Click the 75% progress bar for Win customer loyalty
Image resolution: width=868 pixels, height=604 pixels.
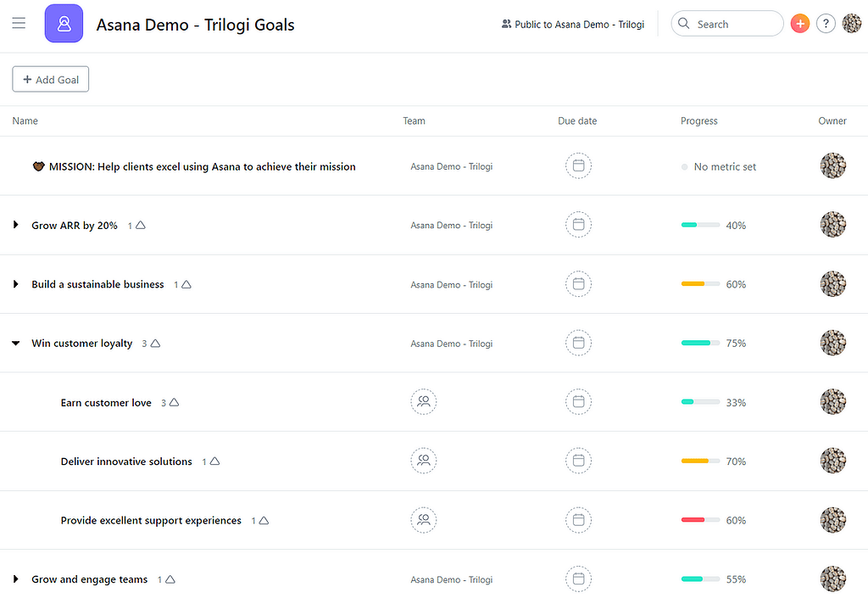point(700,343)
